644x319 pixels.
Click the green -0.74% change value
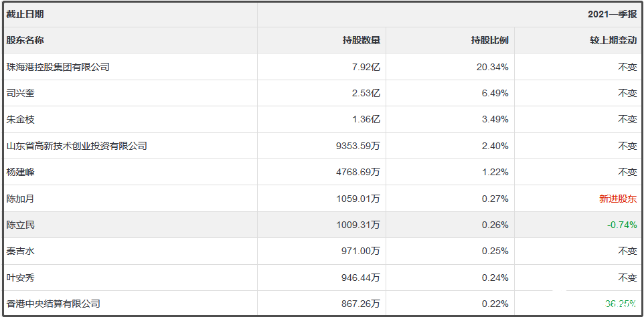pos(622,225)
